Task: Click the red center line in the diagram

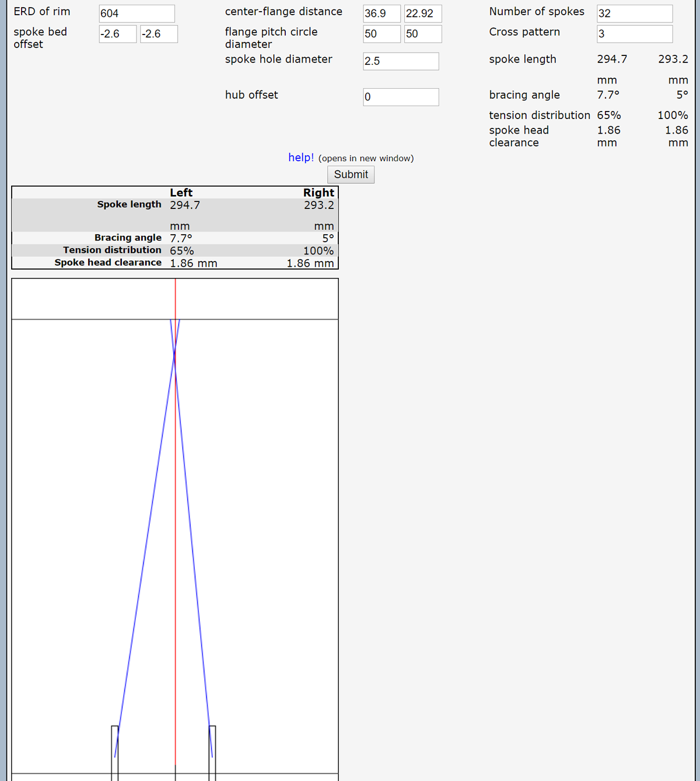Action: coord(176,525)
